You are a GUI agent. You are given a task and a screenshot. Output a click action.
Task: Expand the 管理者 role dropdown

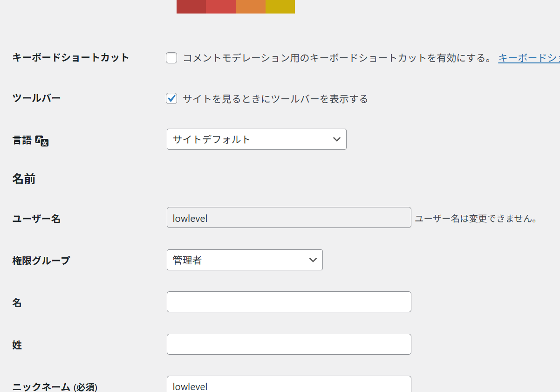point(245,260)
